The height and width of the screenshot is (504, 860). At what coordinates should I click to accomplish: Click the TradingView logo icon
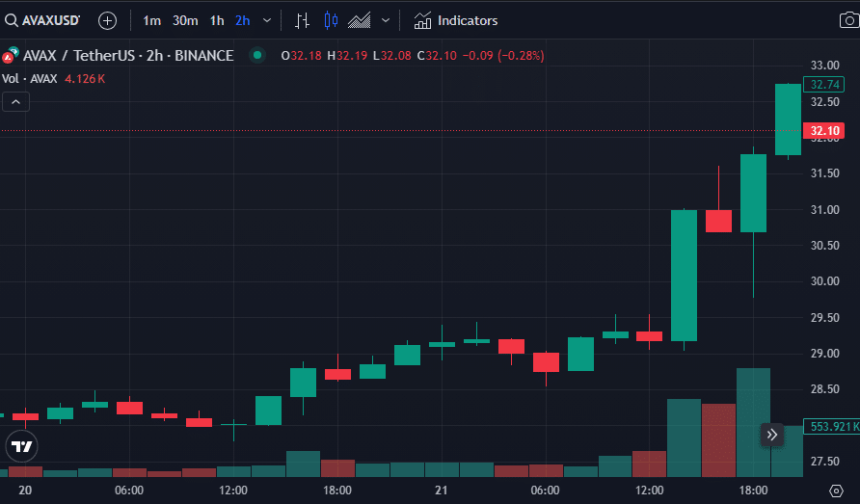21,445
